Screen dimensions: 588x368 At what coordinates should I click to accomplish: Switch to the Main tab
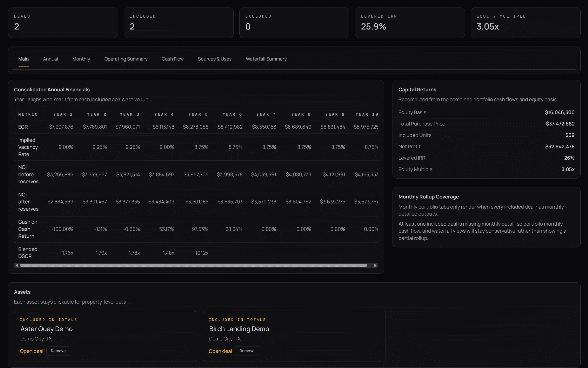click(x=23, y=59)
